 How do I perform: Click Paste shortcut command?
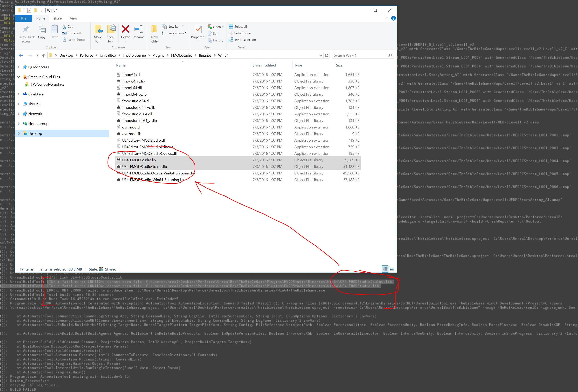click(x=75, y=40)
